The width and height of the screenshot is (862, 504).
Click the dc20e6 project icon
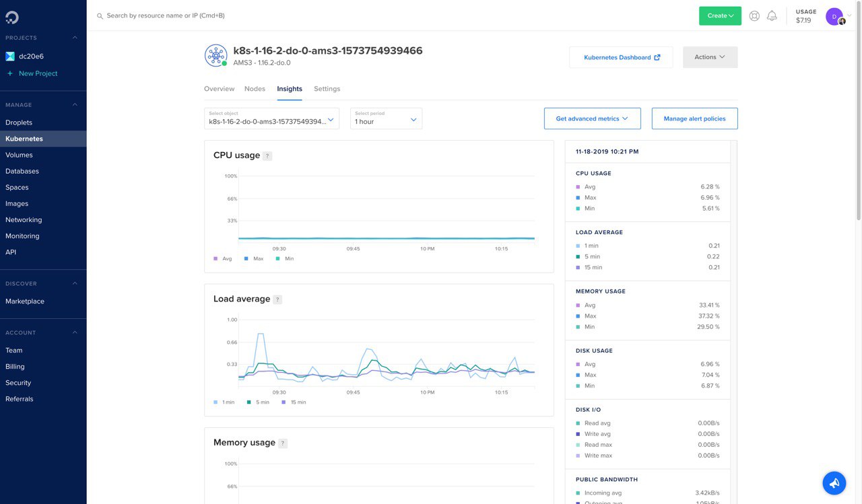click(x=10, y=57)
